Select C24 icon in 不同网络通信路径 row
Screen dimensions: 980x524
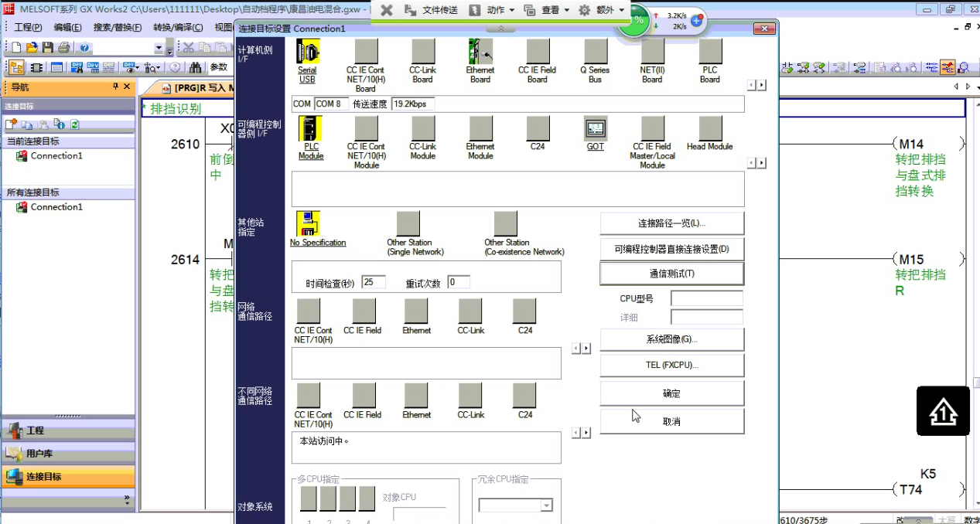524,396
